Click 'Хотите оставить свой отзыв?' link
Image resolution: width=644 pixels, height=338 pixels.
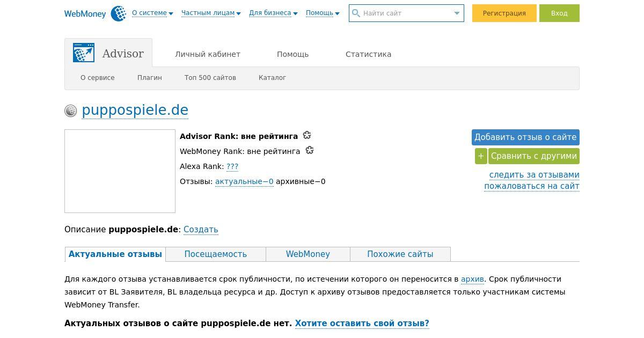(362, 324)
